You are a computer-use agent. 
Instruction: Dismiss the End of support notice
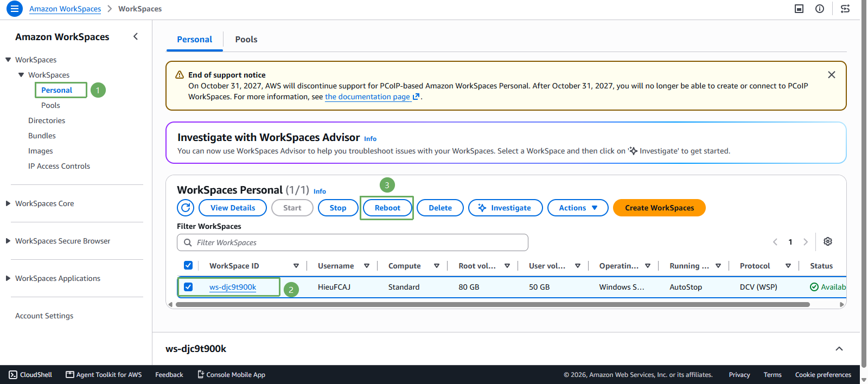[x=832, y=75]
